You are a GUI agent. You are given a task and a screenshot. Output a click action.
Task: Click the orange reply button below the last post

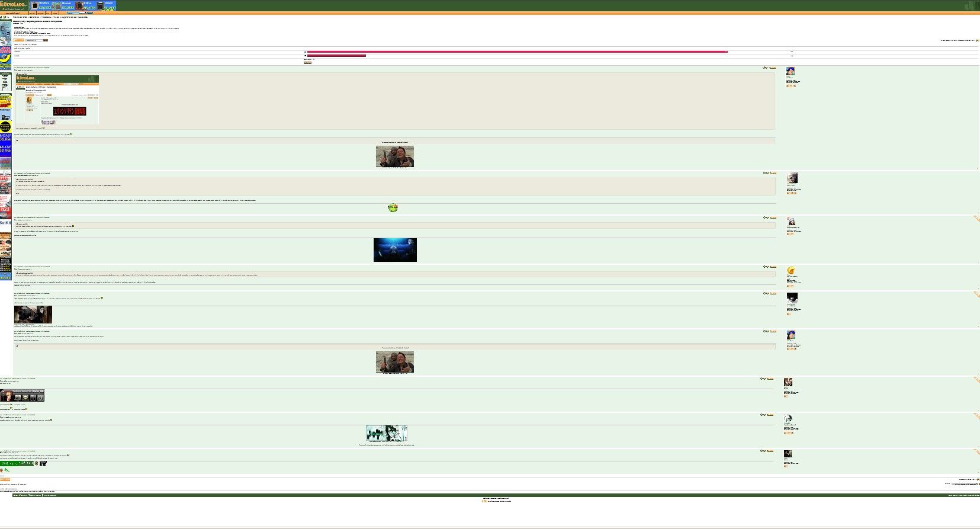5,480
